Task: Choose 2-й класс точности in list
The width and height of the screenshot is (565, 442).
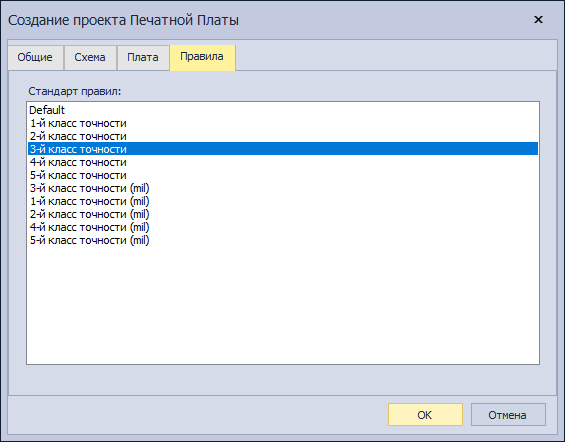Action: (283, 136)
